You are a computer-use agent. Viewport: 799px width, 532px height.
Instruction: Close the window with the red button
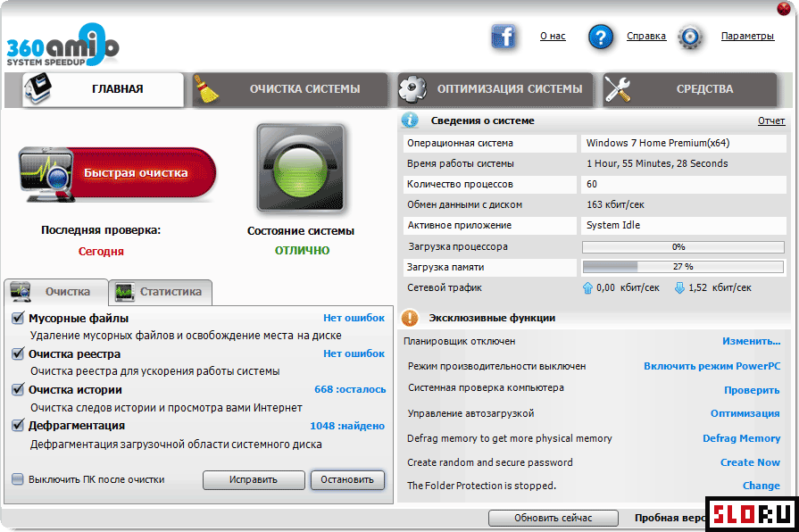(x=784, y=8)
